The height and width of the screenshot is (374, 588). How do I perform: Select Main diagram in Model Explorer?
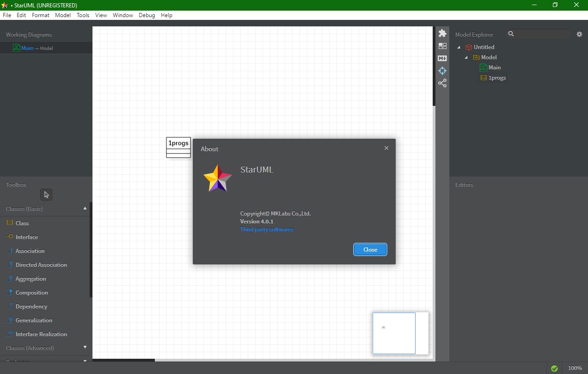tap(490, 67)
